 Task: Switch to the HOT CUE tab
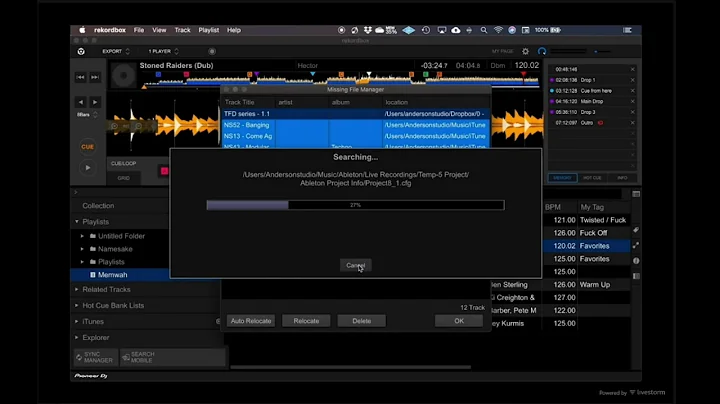592,178
